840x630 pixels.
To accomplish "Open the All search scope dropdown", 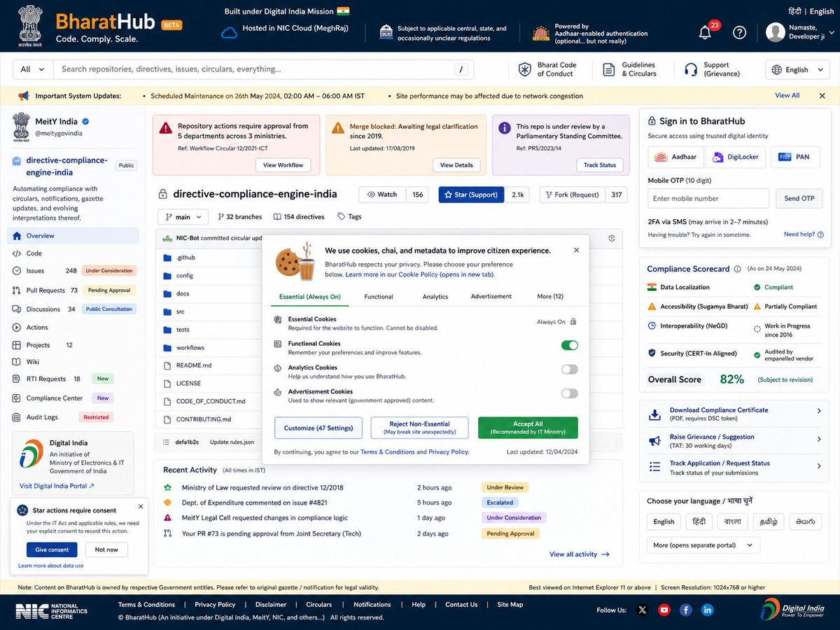I will (x=33, y=69).
